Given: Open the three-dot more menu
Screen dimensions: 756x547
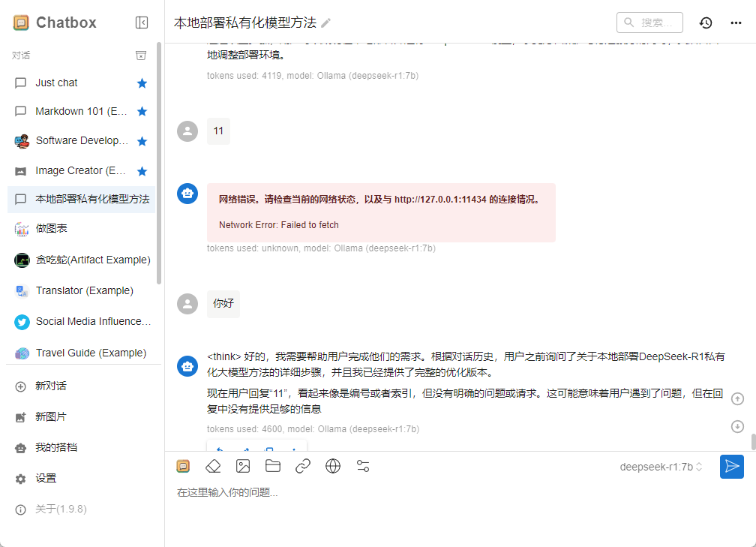Looking at the screenshot, I should 736,23.
